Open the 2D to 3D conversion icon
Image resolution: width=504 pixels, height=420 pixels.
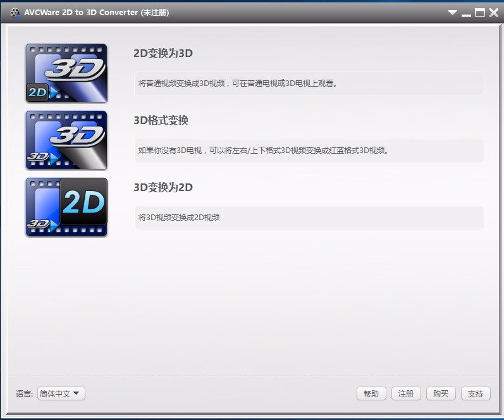[x=66, y=73]
